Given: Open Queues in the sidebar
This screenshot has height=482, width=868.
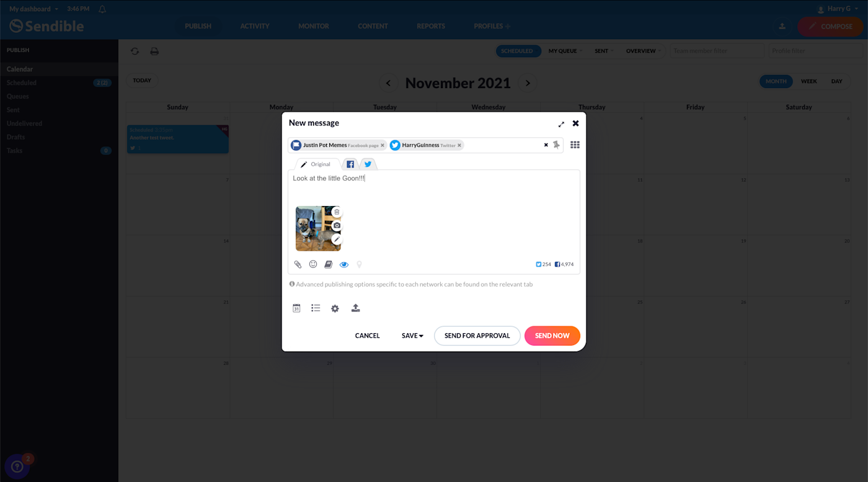Looking at the screenshot, I should [59, 96].
